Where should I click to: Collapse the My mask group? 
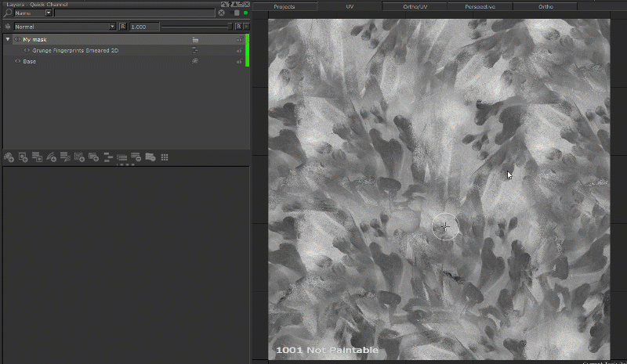8,39
